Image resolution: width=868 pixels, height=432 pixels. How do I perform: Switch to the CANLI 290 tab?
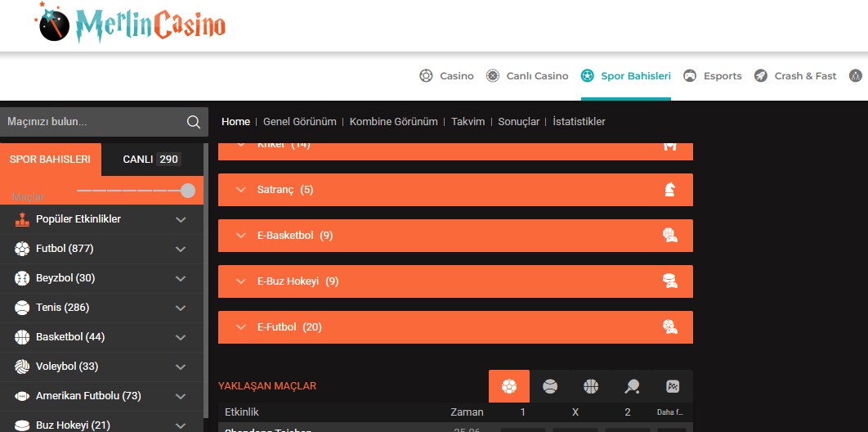point(151,160)
